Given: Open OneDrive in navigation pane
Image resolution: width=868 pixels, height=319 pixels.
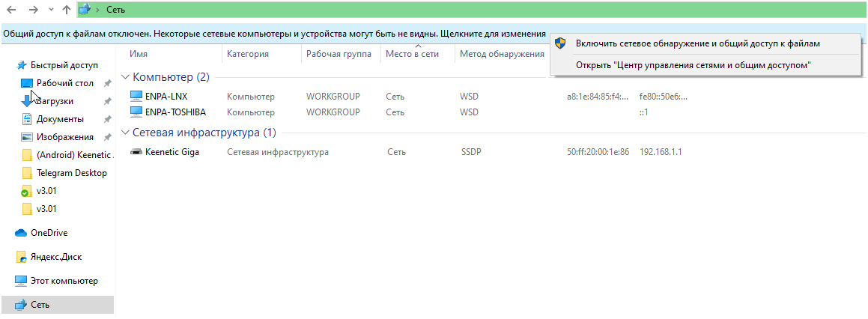Looking at the screenshot, I should pyautogui.click(x=49, y=233).
